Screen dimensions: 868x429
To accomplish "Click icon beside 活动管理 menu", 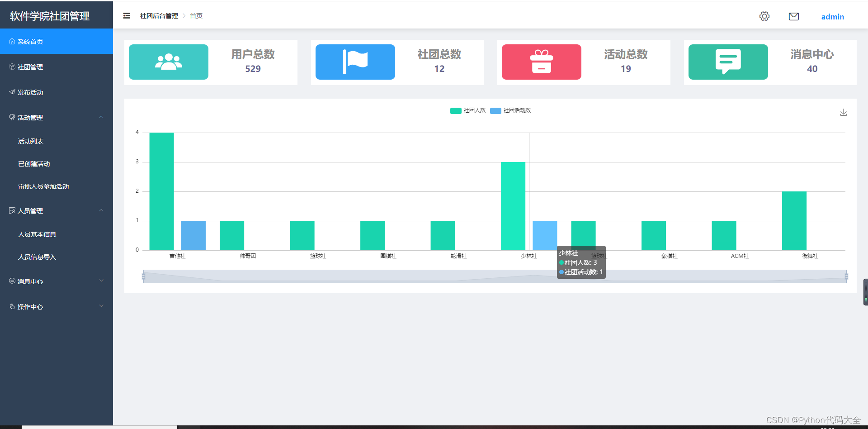I will click(12, 117).
